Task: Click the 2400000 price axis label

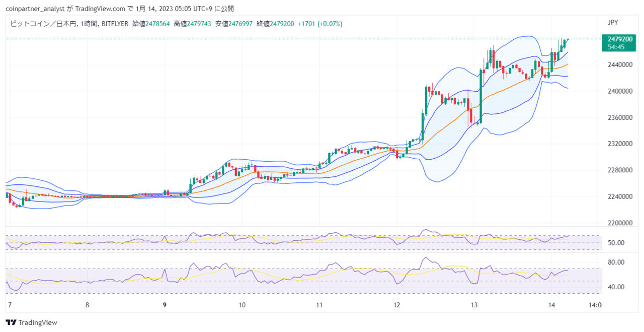Action: [x=619, y=91]
